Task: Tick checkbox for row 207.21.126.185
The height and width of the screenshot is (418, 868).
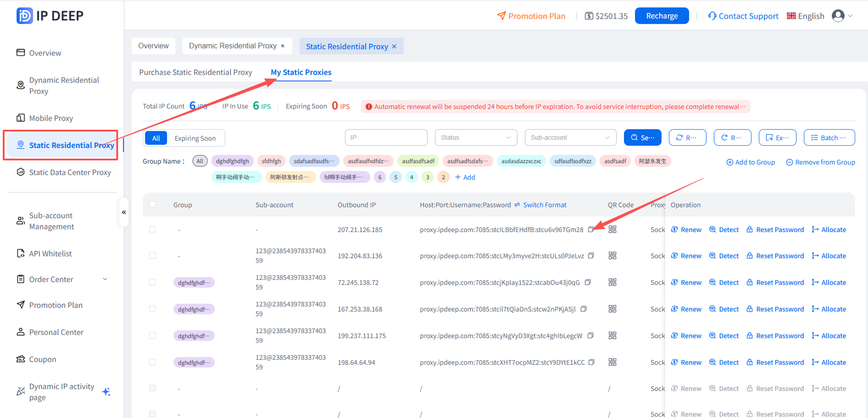Action: point(152,229)
